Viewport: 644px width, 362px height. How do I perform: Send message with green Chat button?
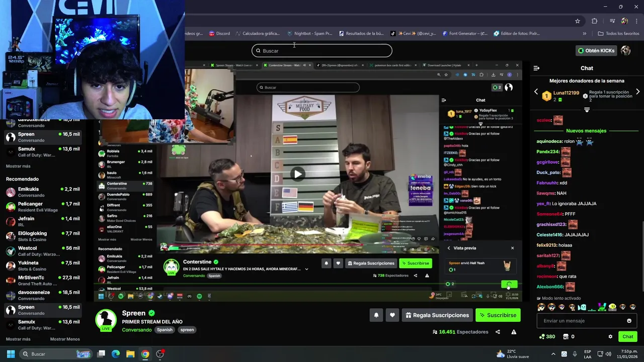628,336
